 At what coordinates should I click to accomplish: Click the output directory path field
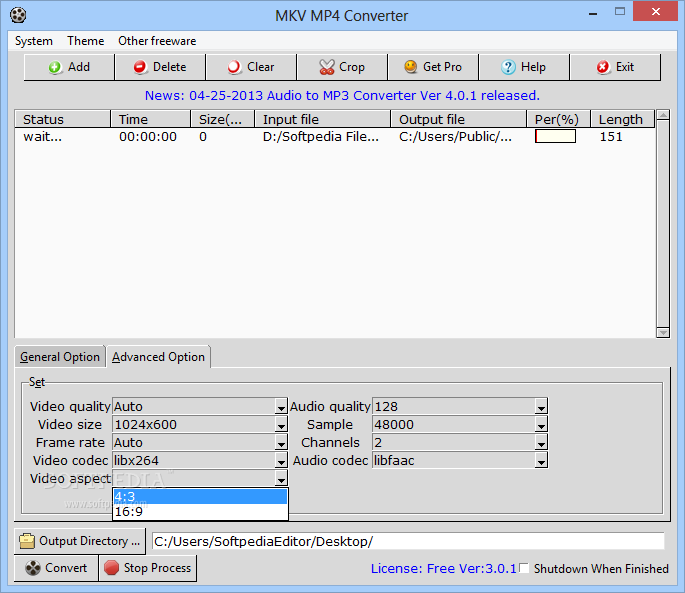(408, 541)
